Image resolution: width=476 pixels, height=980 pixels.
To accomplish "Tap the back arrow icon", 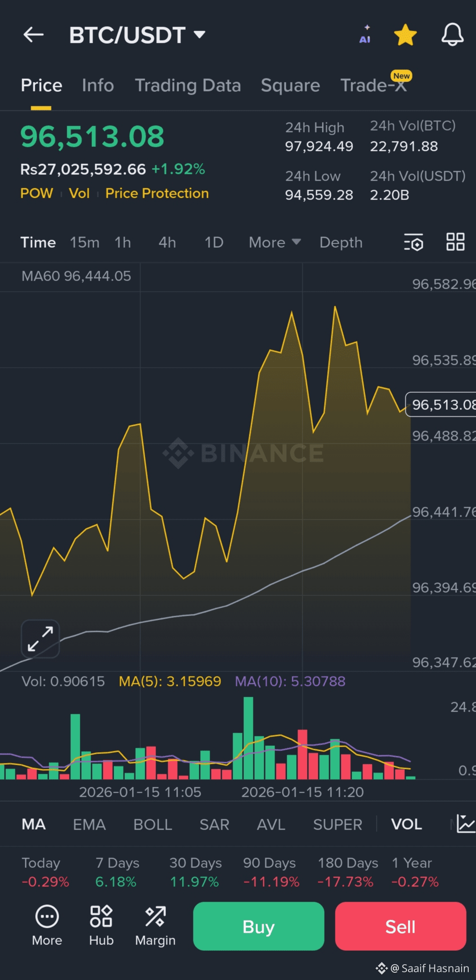I will tap(34, 35).
